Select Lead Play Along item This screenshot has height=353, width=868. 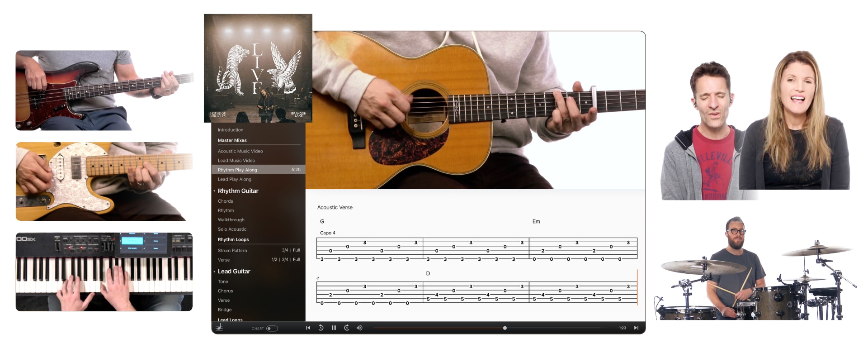click(234, 179)
